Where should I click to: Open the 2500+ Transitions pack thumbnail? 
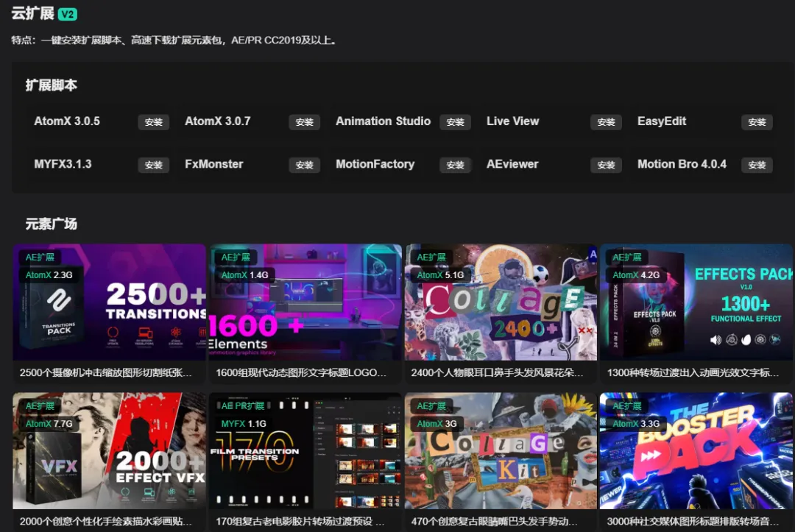tap(109, 302)
